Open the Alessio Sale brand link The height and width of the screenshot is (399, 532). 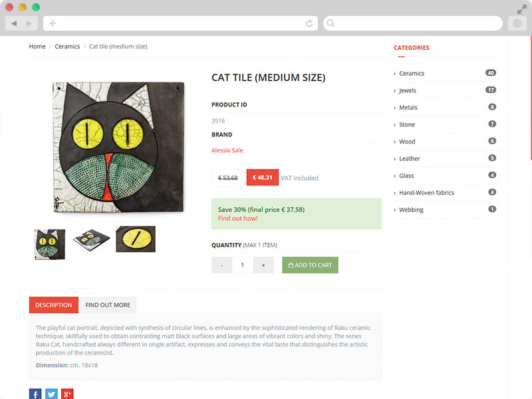(x=227, y=150)
